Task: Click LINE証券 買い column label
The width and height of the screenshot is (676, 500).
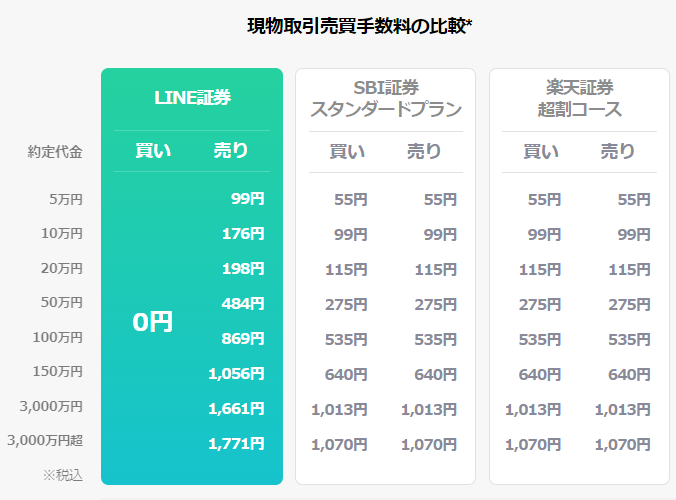Action: pyautogui.click(x=153, y=150)
